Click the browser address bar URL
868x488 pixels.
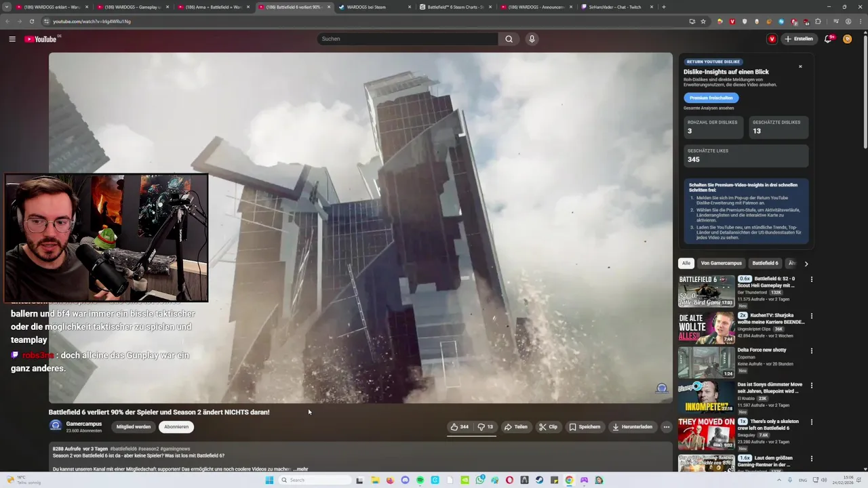(x=92, y=21)
